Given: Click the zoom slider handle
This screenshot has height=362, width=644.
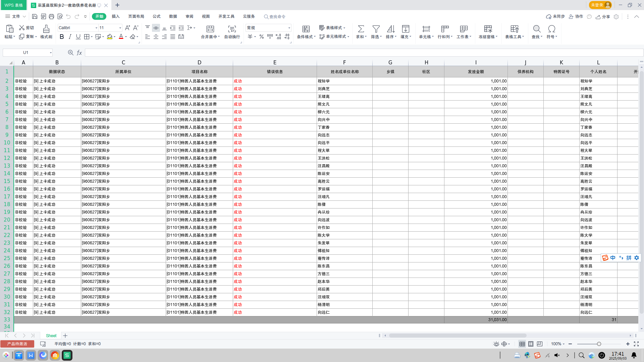Looking at the screenshot, I should [599, 344].
